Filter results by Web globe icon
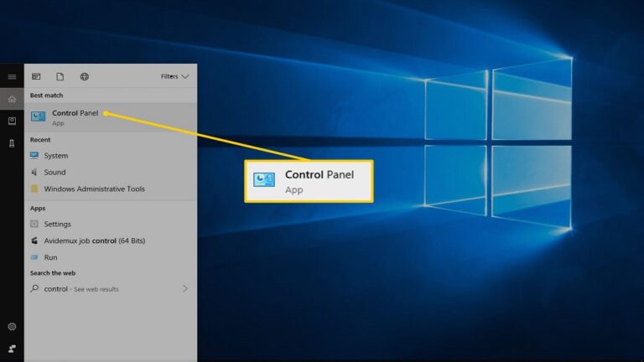The image size is (644, 362). [x=84, y=76]
